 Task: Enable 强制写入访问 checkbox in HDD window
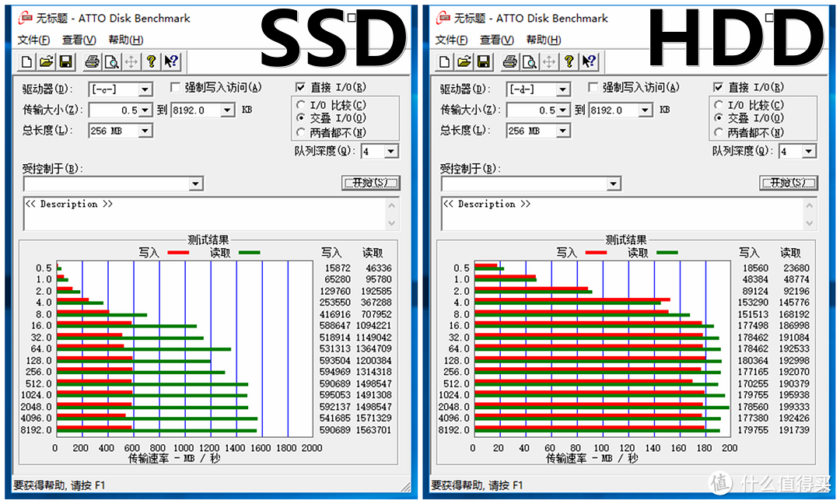click(593, 87)
